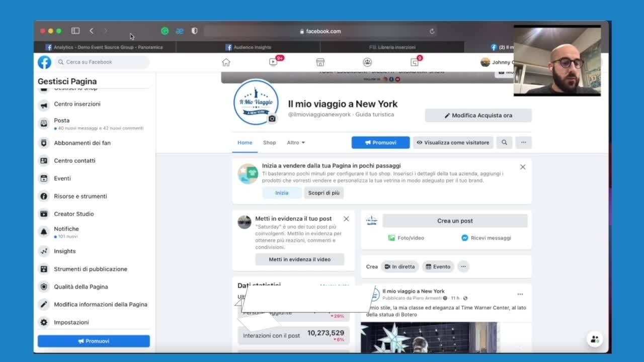644x362 pixels.
Task: Open the Marketplace icon
Action: click(320, 62)
